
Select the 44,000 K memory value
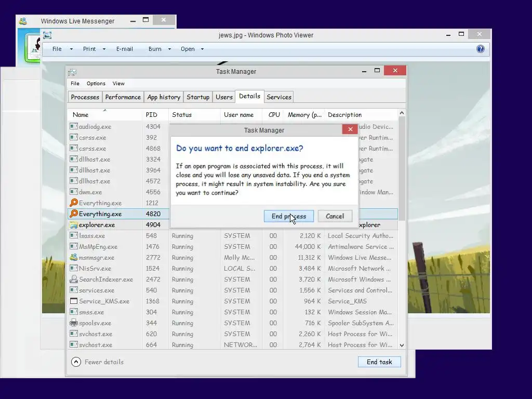(x=308, y=247)
